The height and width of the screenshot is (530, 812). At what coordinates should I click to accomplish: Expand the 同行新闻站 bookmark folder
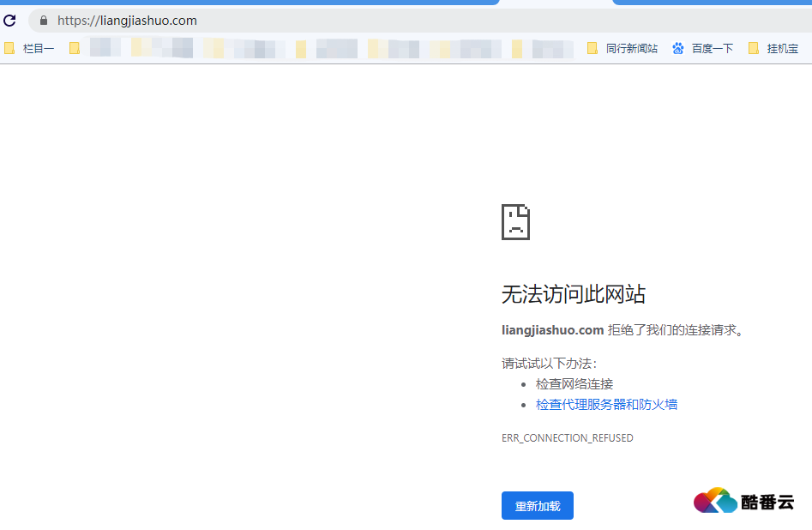[x=623, y=49]
